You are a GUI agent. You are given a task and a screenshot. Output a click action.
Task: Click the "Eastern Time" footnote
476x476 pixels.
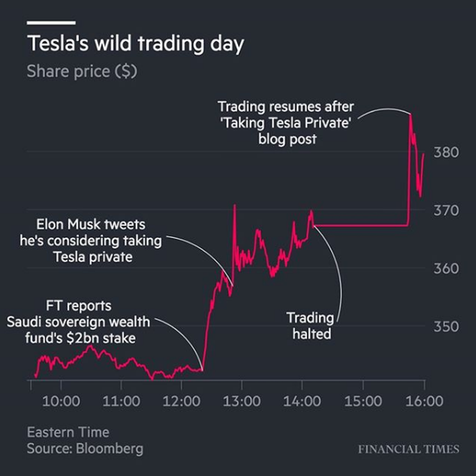(68, 432)
